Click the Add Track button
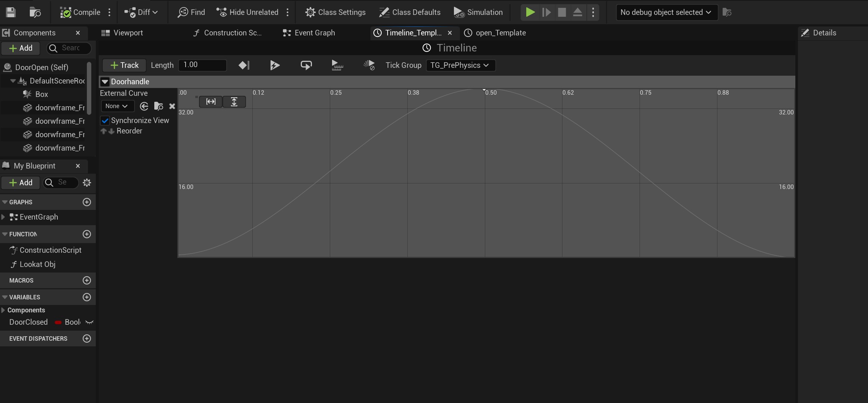The width and height of the screenshot is (868, 403). pyautogui.click(x=124, y=65)
